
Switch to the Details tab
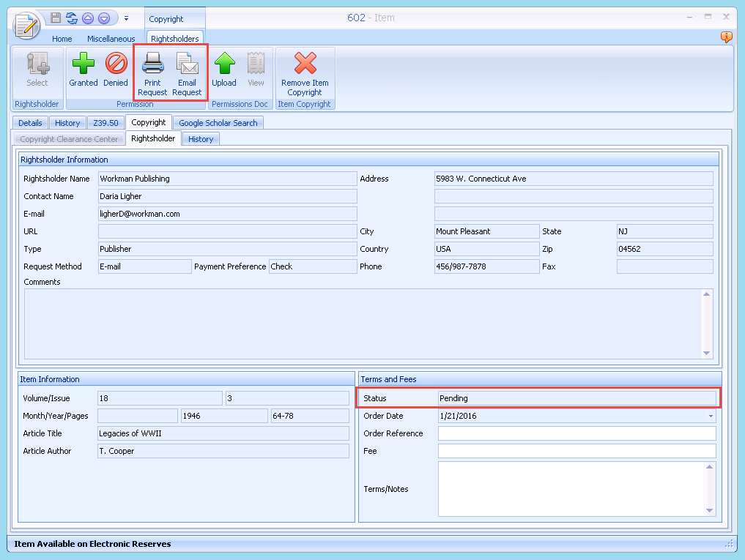pyautogui.click(x=30, y=123)
